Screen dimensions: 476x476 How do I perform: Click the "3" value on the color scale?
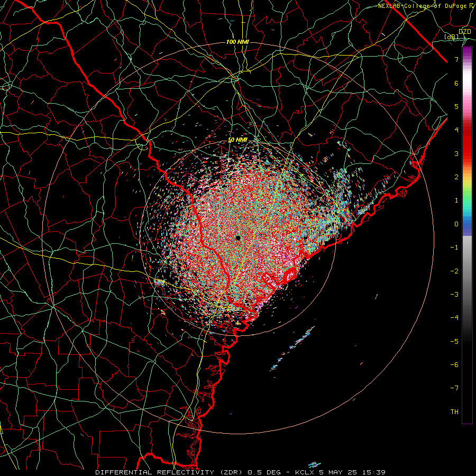[456, 153]
